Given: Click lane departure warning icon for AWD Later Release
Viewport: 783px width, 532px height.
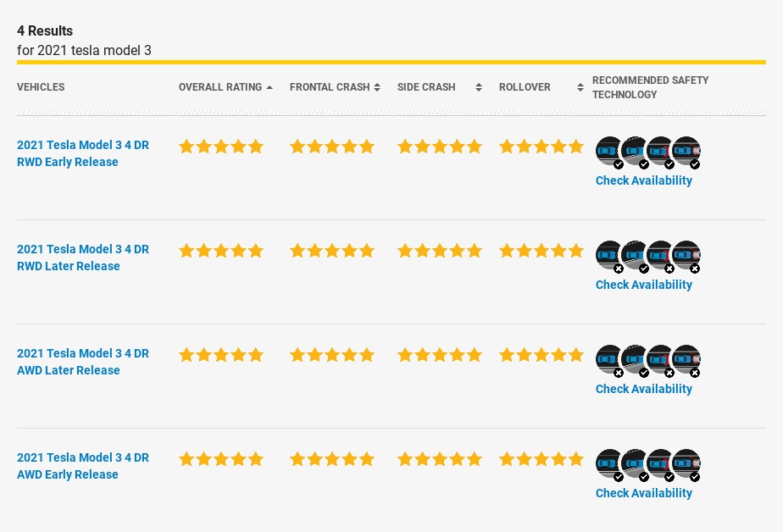Looking at the screenshot, I should (634, 359).
